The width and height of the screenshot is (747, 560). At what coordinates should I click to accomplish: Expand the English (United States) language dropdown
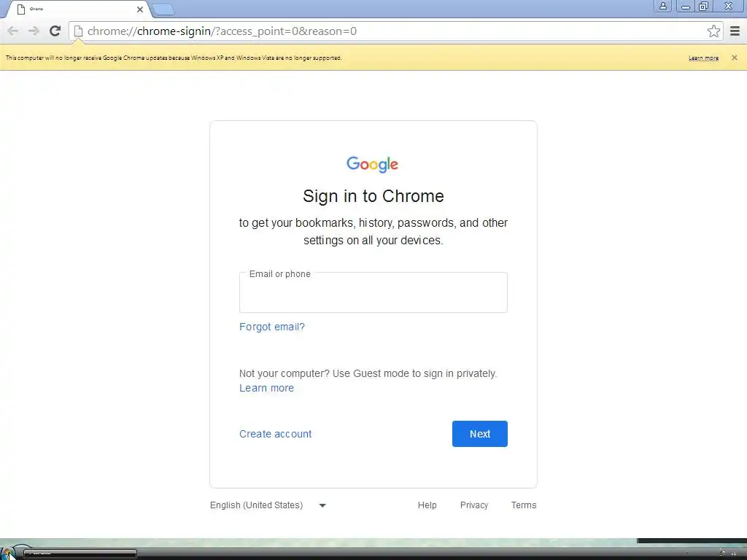tap(268, 505)
